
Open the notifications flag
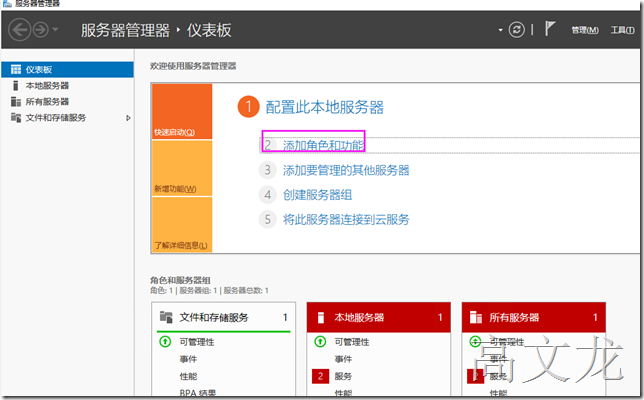550,29
